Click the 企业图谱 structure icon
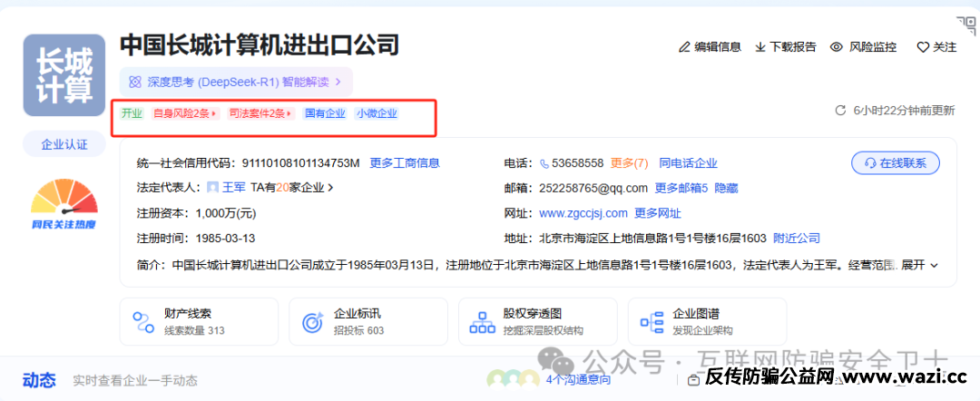980x401 pixels. pyautogui.click(x=652, y=322)
